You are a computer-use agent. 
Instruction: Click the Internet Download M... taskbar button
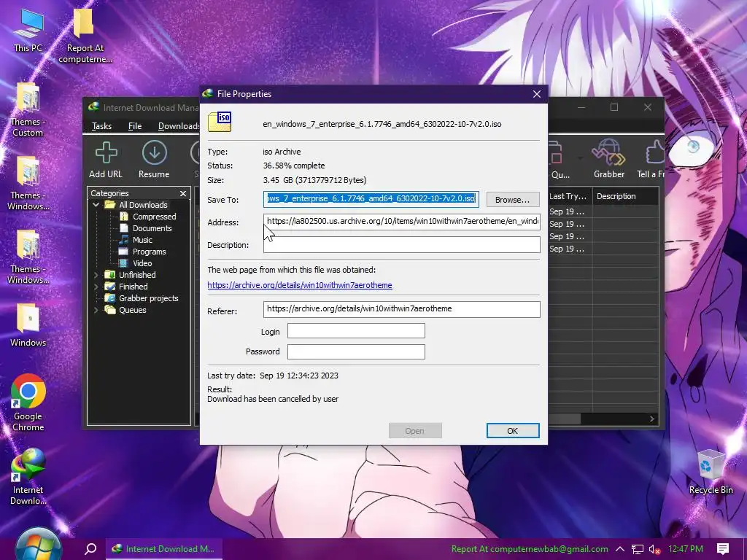click(164, 549)
